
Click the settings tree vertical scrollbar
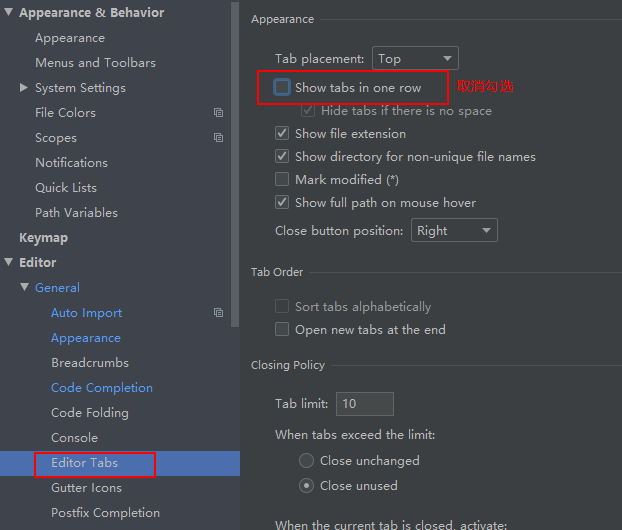[235, 150]
